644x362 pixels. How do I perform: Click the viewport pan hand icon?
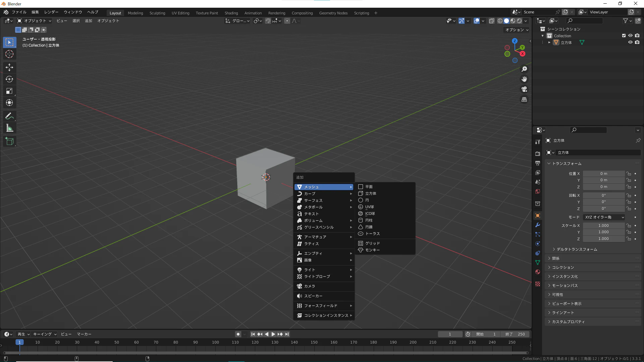point(524,79)
